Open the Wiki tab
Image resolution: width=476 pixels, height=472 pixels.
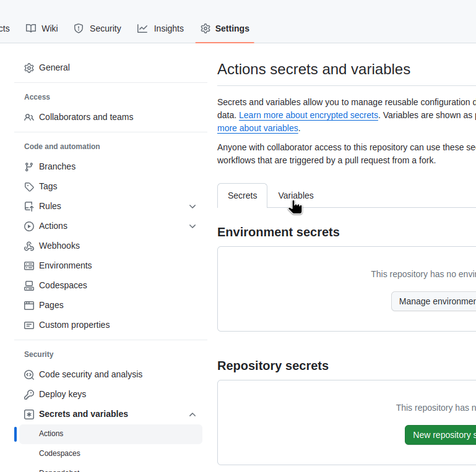42,28
